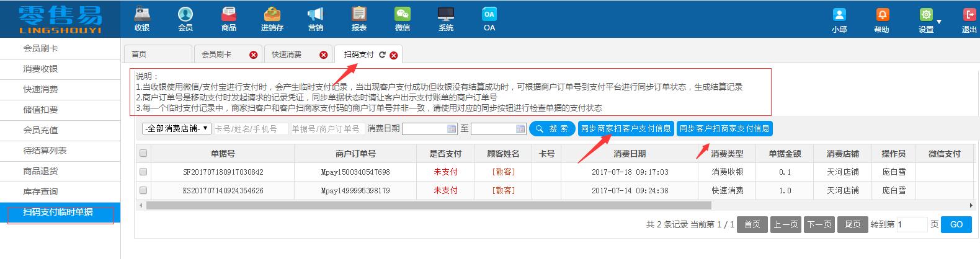Open 储值扣费 in the sidebar
980x259 pixels.
click(x=60, y=110)
